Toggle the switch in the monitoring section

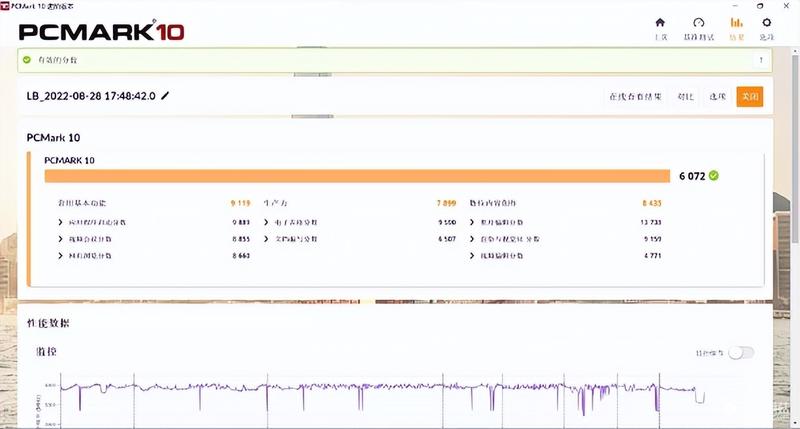(741, 352)
